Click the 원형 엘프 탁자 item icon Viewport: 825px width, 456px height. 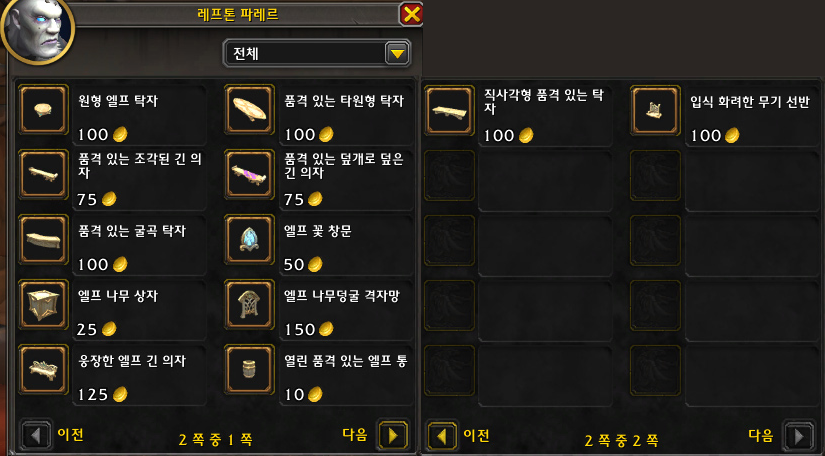coord(44,109)
